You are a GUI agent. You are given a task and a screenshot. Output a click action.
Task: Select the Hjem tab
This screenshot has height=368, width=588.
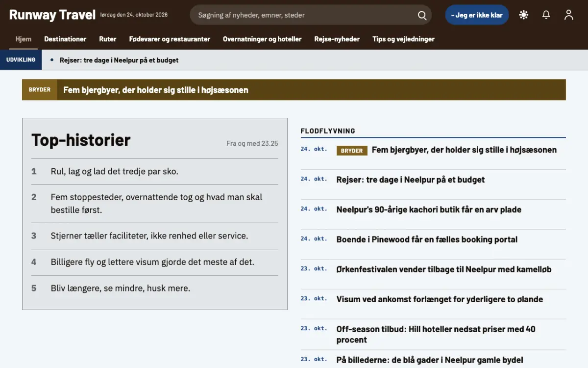click(x=24, y=39)
